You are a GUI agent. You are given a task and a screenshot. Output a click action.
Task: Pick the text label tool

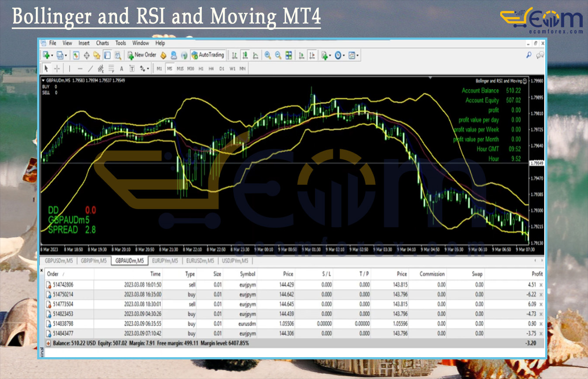[121, 69]
